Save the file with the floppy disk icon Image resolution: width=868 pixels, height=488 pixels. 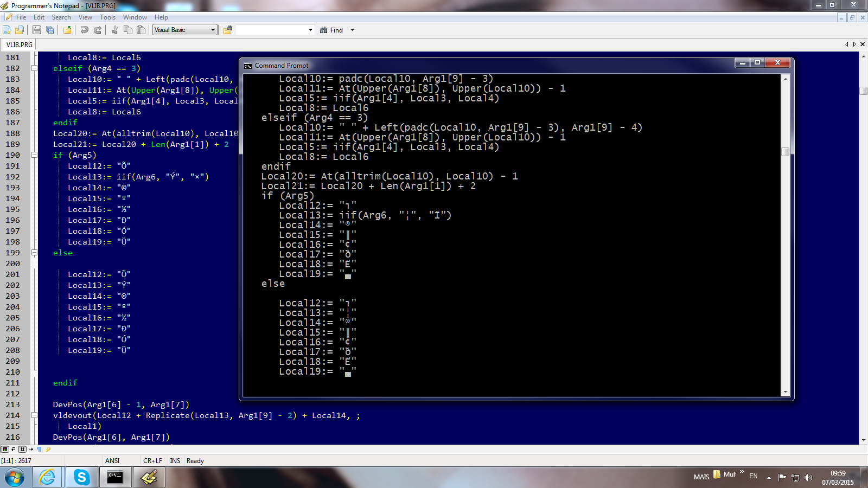tap(37, 30)
